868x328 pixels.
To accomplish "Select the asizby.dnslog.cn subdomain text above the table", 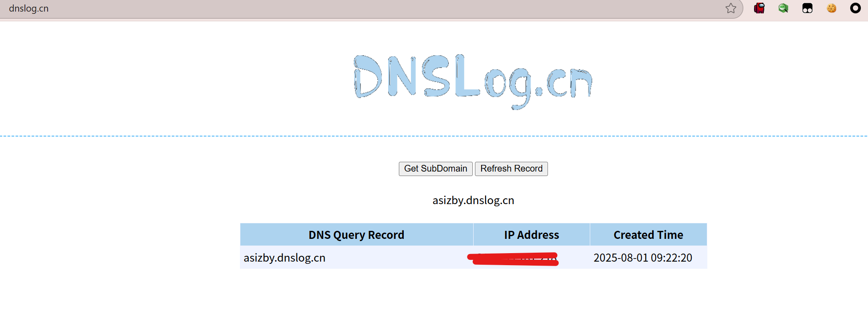I will (473, 201).
